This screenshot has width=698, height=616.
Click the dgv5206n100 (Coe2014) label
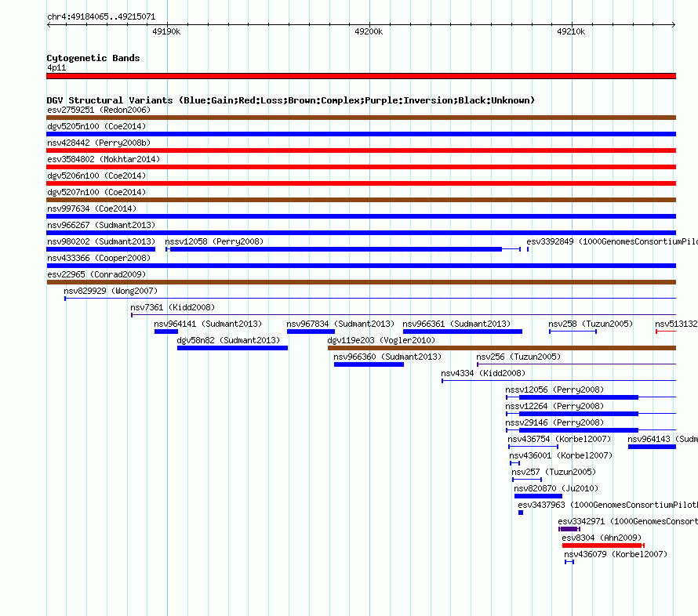(x=96, y=176)
